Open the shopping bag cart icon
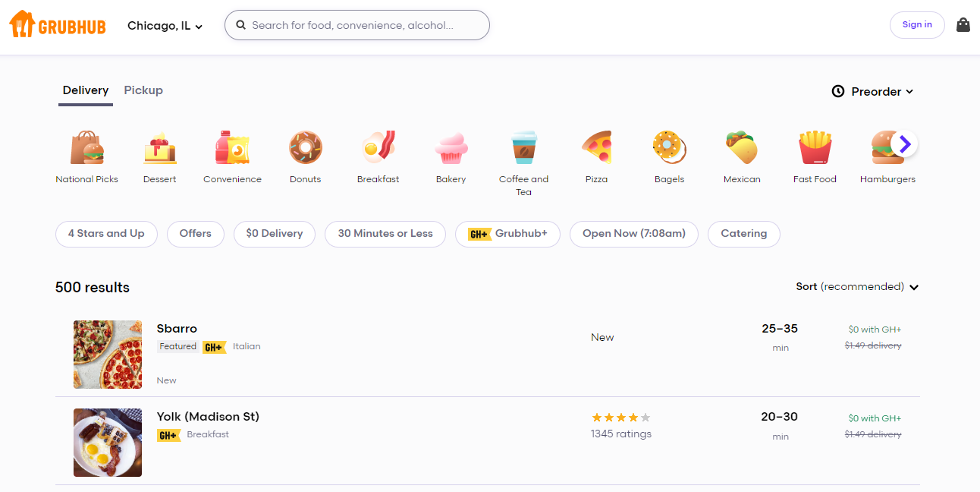Screen dimensions: 980x492 963,25
